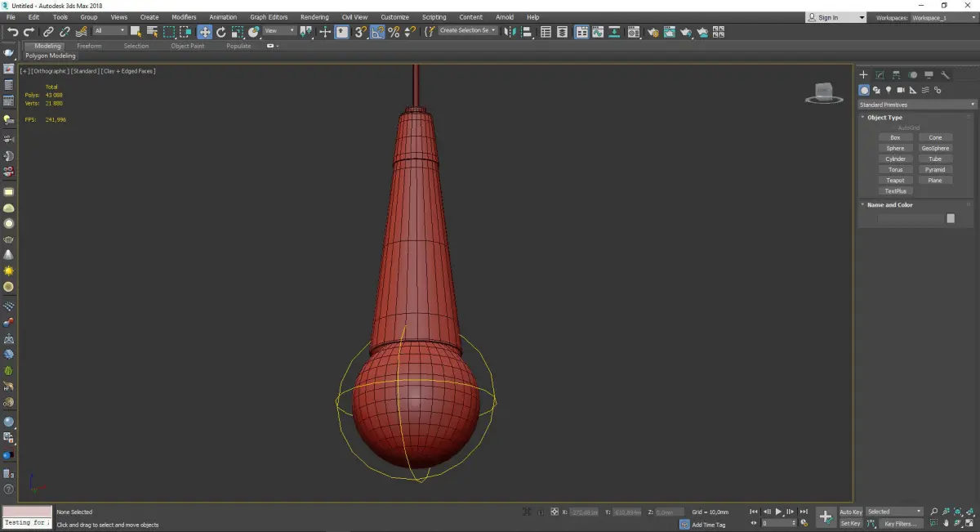
Task: Toggle Auto Key animation mode
Action: [851, 512]
